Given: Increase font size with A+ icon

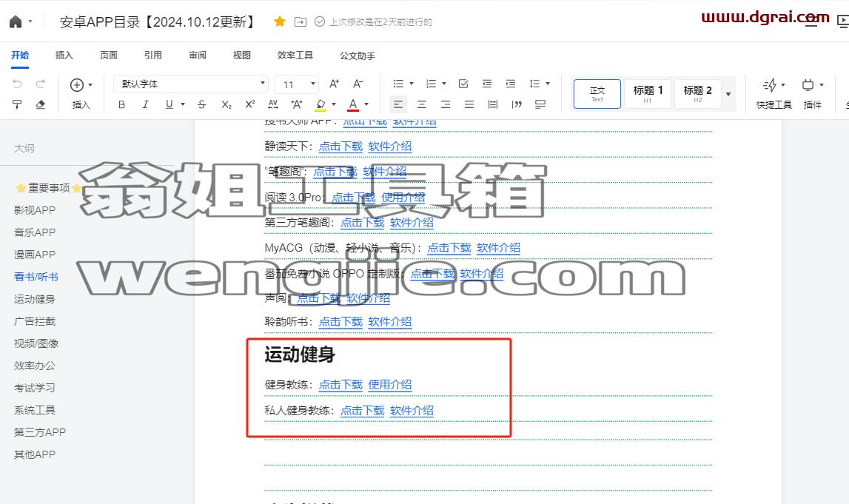Looking at the screenshot, I should click(x=334, y=84).
